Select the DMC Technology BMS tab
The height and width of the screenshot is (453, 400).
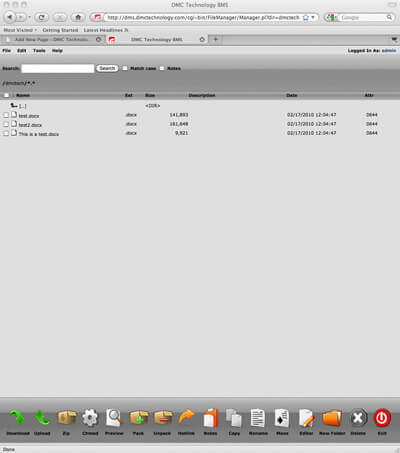click(x=157, y=39)
